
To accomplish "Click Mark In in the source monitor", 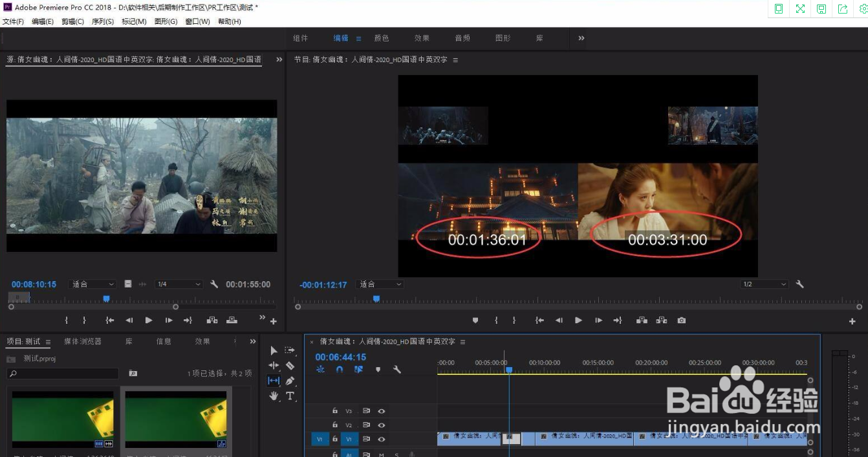I will [x=66, y=320].
